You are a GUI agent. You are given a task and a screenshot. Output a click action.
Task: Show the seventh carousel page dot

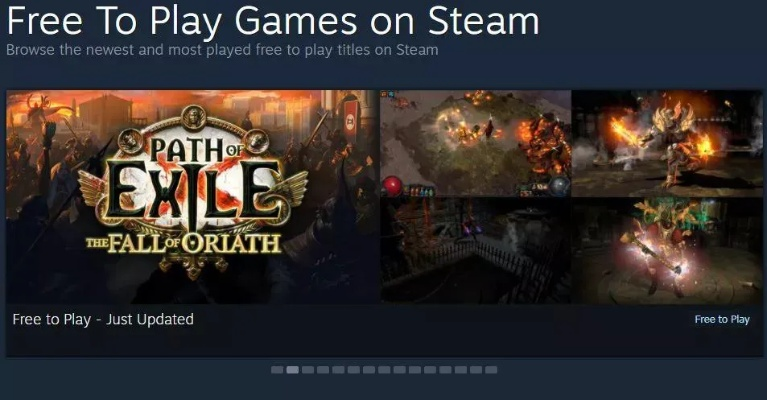pos(369,370)
